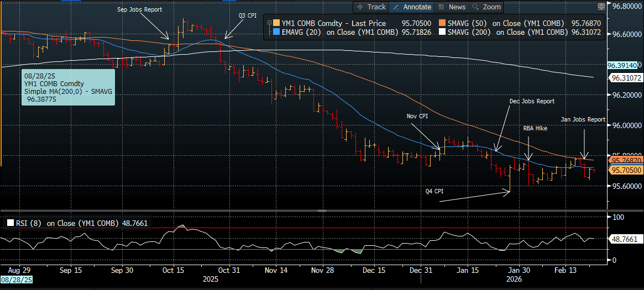This screenshot has height=290, width=644.
Task: Toggle YM1 COMB Last Price series swatch
Action: coord(275,23)
